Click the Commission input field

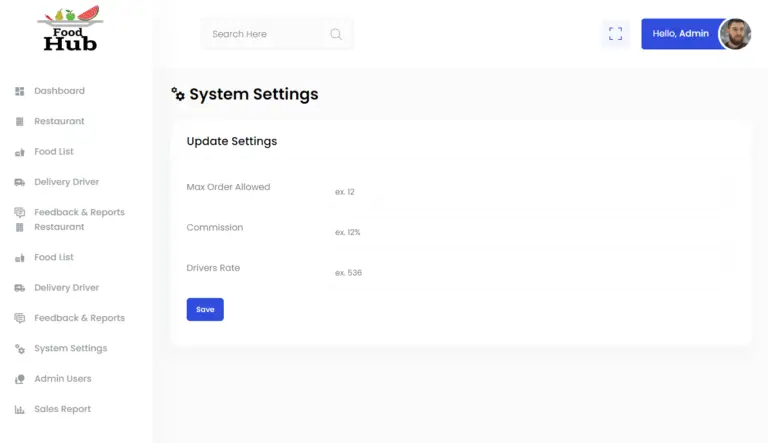[x=532, y=232]
